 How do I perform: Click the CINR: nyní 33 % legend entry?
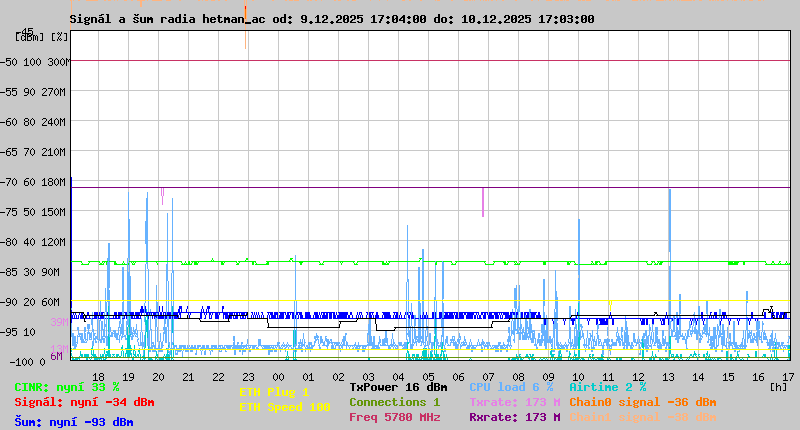pos(67,387)
